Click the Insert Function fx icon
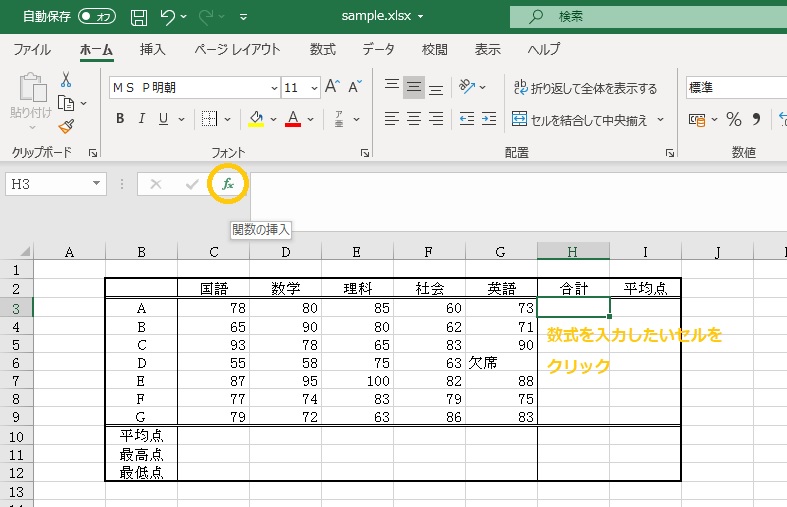This screenshot has height=507, width=787. [228, 184]
